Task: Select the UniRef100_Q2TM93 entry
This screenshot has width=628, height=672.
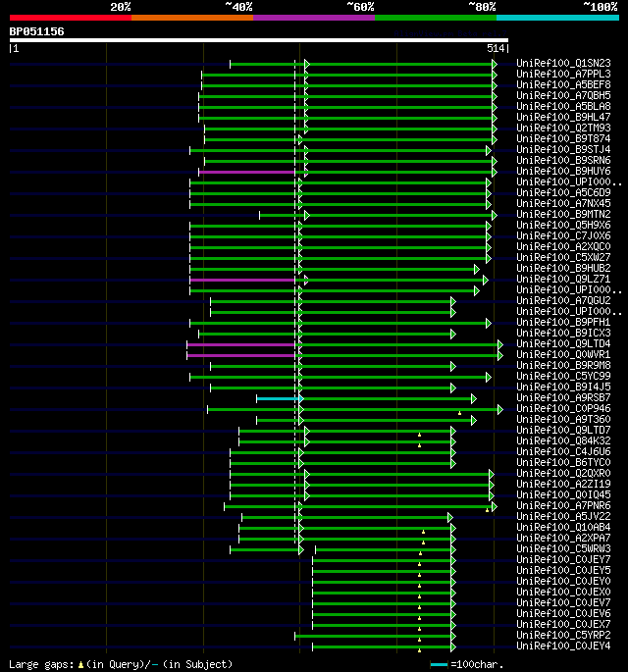Action: coord(563,128)
